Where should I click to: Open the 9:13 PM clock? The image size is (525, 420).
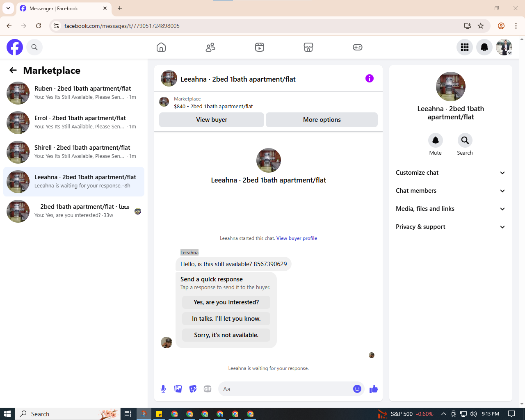click(491, 414)
